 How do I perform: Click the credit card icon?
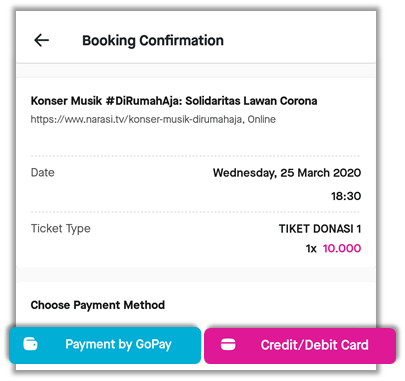point(228,345)
